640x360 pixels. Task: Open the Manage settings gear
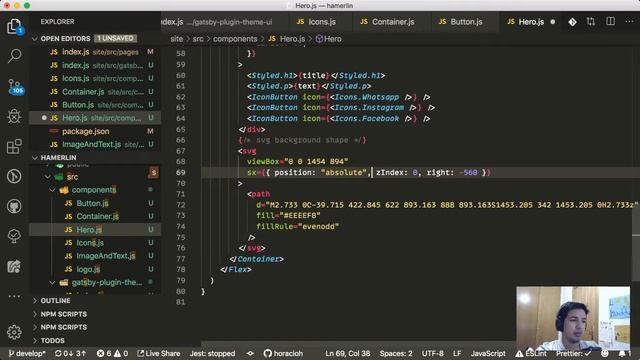(x=14, y=332)
